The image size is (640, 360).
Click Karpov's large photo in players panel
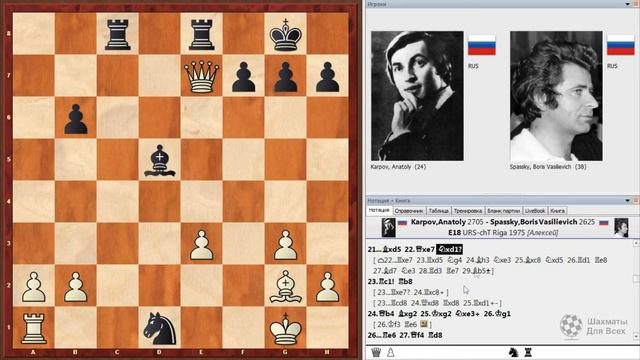point(417,96)
